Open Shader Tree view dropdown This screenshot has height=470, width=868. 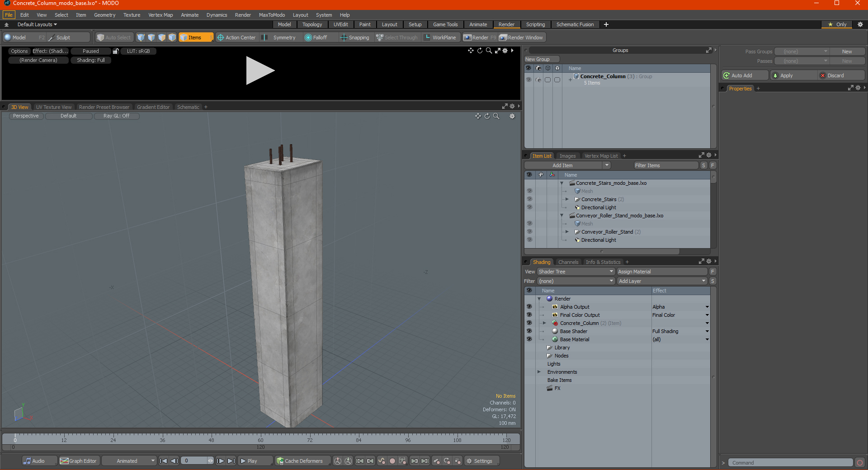pyautogui.click(x=576, y=272)
